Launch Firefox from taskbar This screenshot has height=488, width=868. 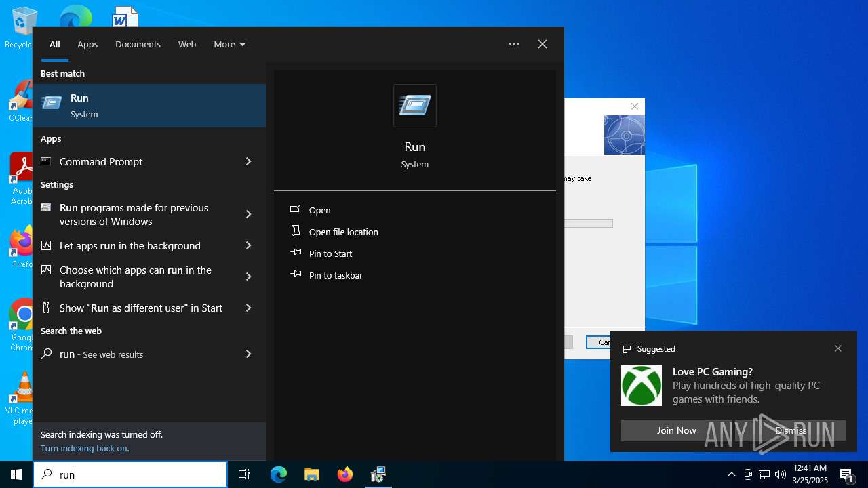[x=344, y=474]
